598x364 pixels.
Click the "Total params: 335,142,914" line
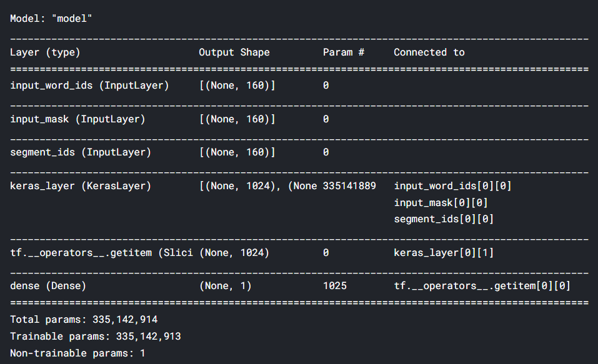click(84, 320)
